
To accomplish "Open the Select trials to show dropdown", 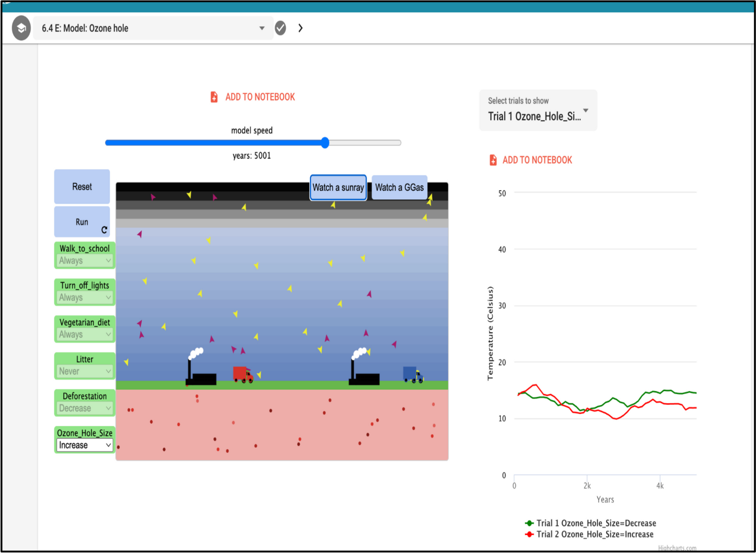I will 538,110.
